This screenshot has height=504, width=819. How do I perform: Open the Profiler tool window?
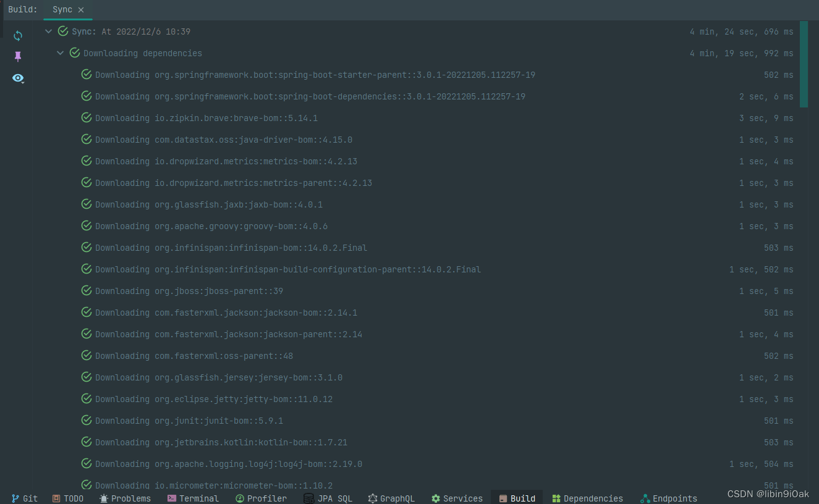[x=261, y=498]
